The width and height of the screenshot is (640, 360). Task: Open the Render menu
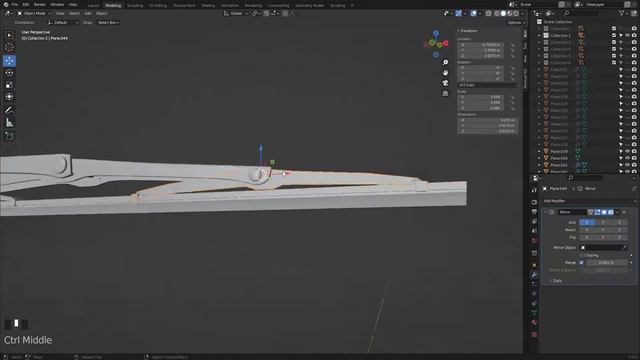40,4
